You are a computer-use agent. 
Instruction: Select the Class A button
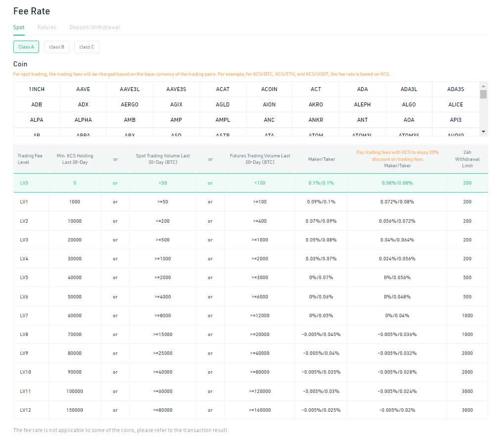pos(26,47)
